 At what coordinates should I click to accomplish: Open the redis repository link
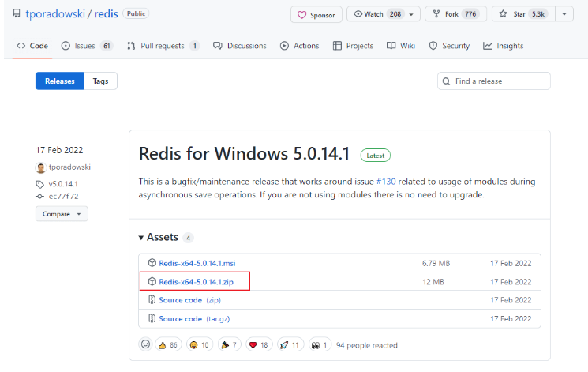click(x=106, y=14)
